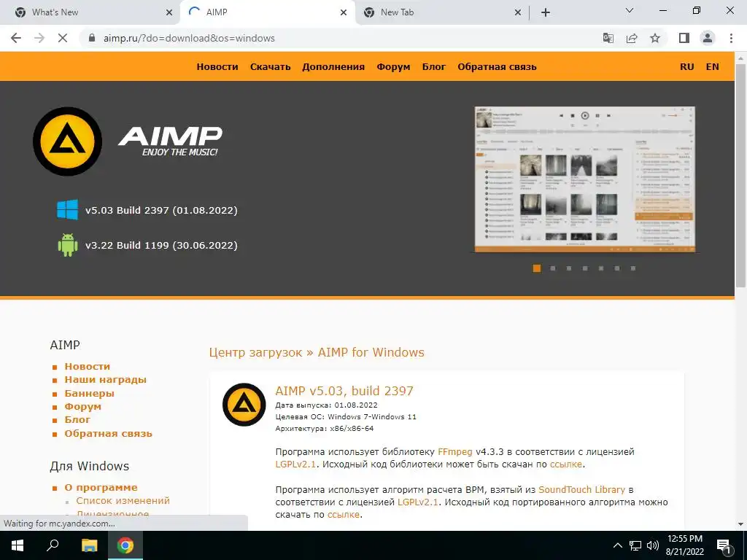Open the first LGPLv2.1 license link
747x560 pixels.
coord(295,464)
